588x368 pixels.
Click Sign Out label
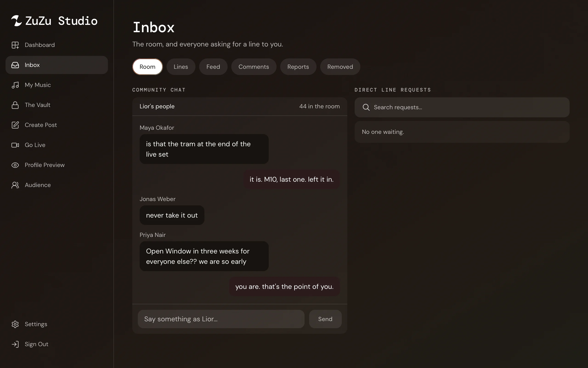(37, 344)
